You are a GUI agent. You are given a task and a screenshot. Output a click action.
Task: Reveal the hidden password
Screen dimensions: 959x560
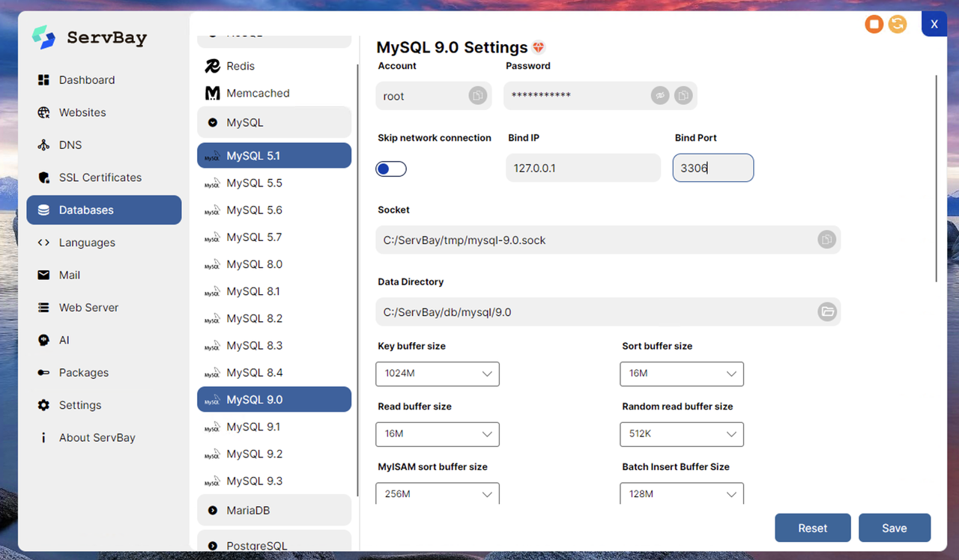tap(659, 96)
